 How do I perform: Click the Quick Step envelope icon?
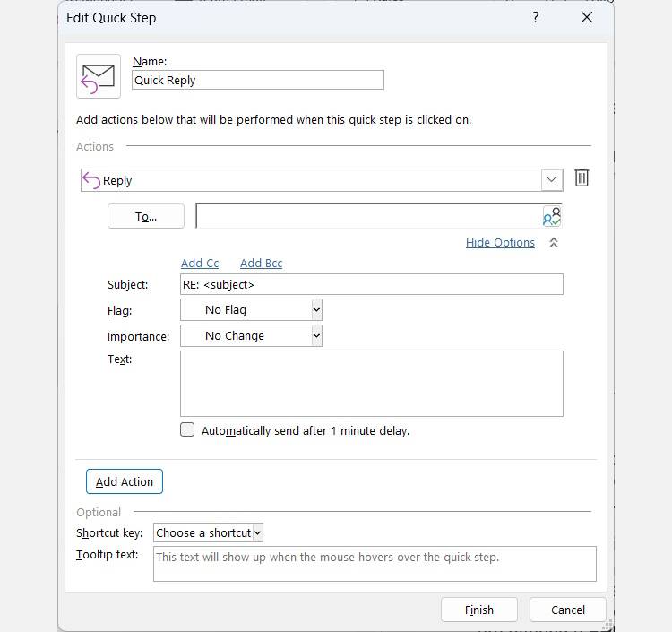[98, 76]
